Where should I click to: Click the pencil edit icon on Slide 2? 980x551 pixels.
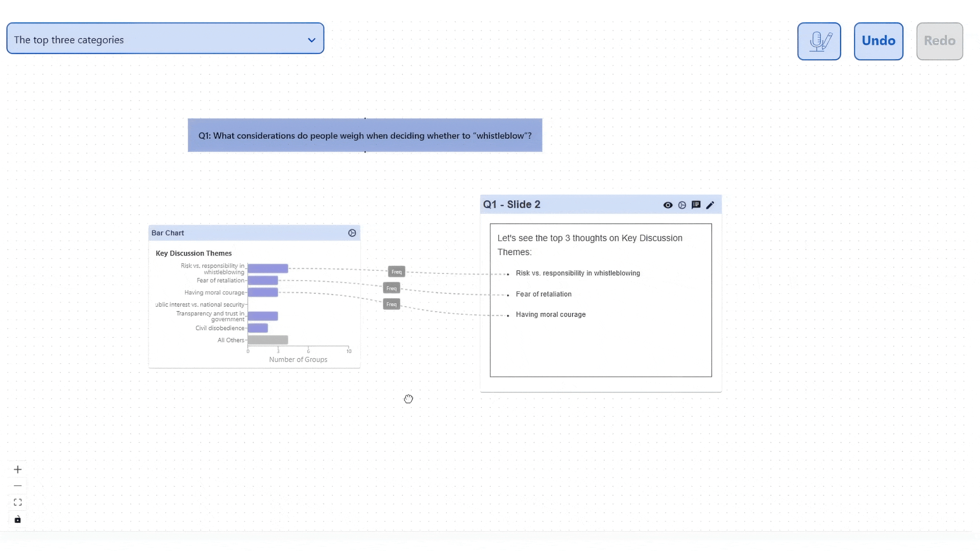pyautogui.click(x=710, y=205)
